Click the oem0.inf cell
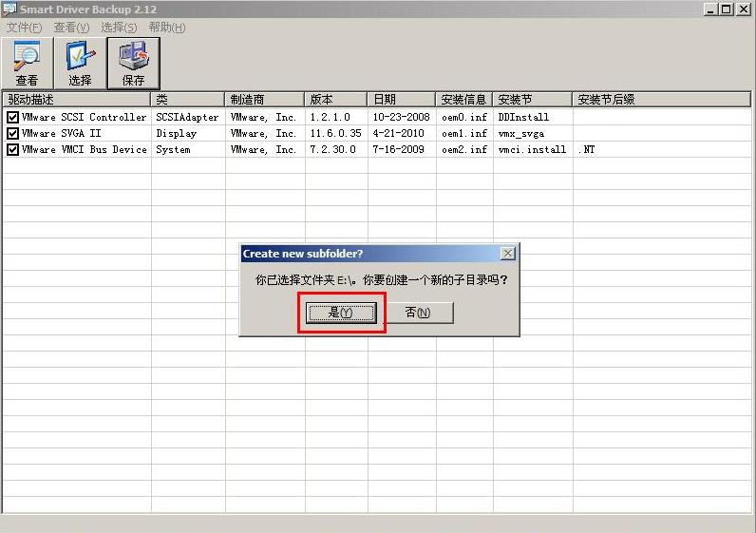Image resolution: width=756 pixels, height=533 pixels. (464, 117)
